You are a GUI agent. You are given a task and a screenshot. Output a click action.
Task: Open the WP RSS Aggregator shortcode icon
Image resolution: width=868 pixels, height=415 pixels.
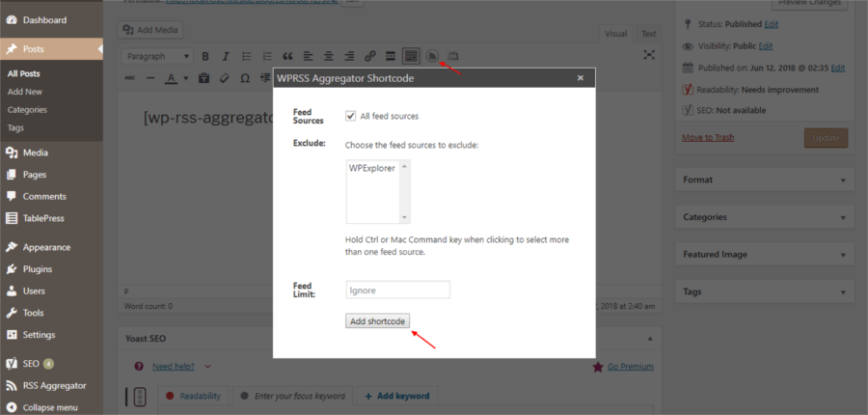(432, 56)
